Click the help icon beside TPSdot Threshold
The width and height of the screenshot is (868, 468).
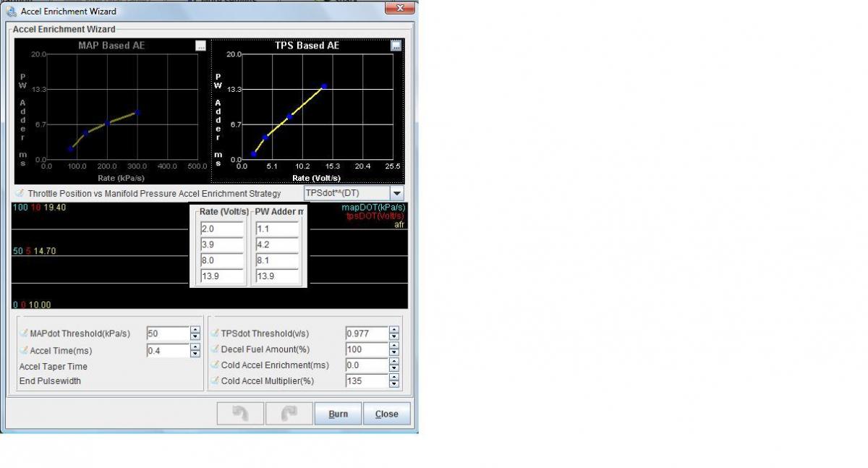pyautogui.click(x=215, y=333)
